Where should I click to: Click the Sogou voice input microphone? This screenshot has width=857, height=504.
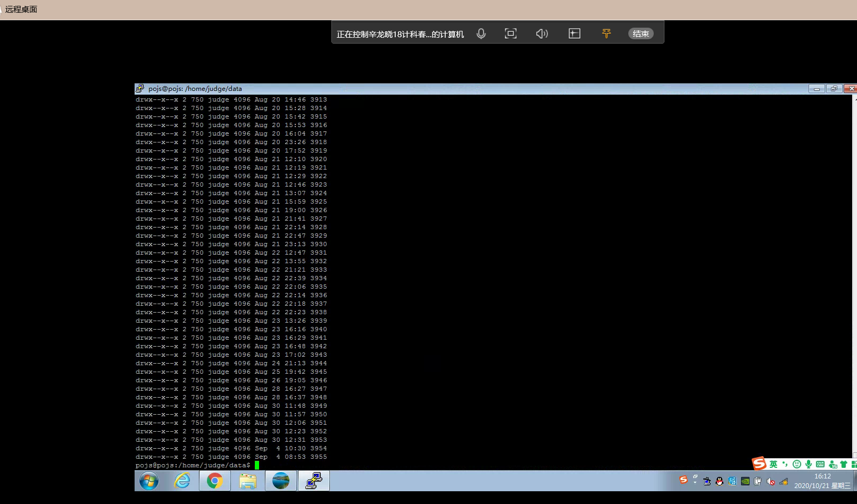click(809, 464)
